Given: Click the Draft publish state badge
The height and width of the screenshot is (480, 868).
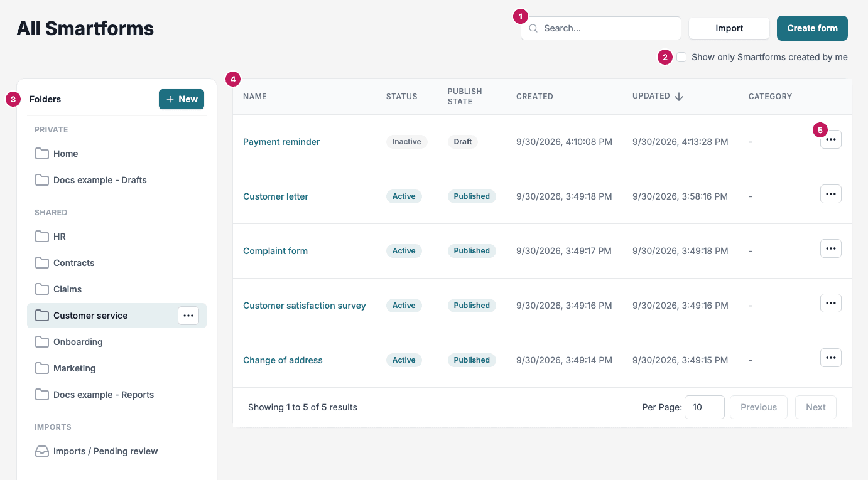Looking at the screenshot, I should coord(463,142).
